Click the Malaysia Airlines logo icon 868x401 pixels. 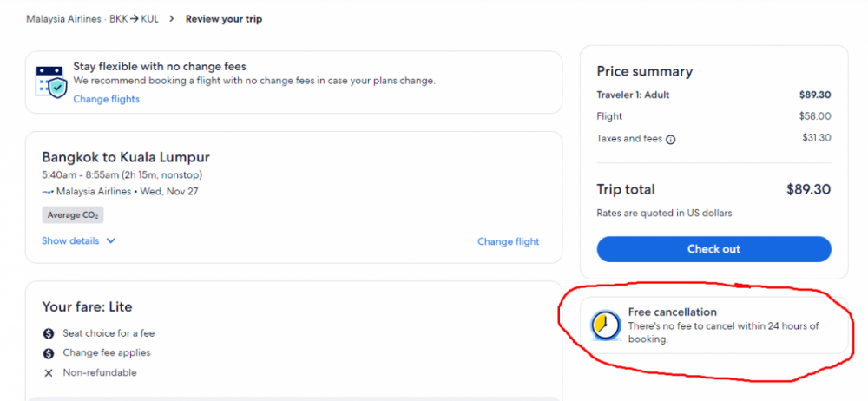(x=48, y=192)
